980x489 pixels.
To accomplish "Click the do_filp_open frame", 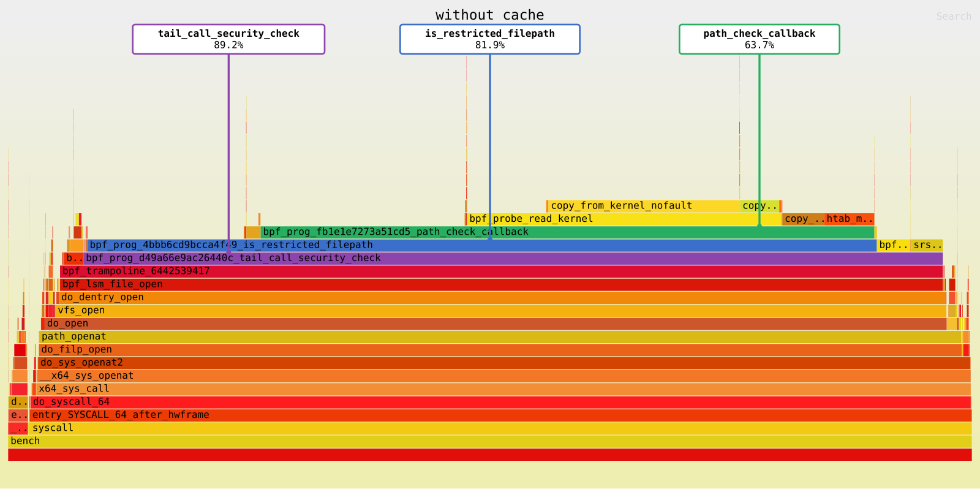I will point(500,350).
